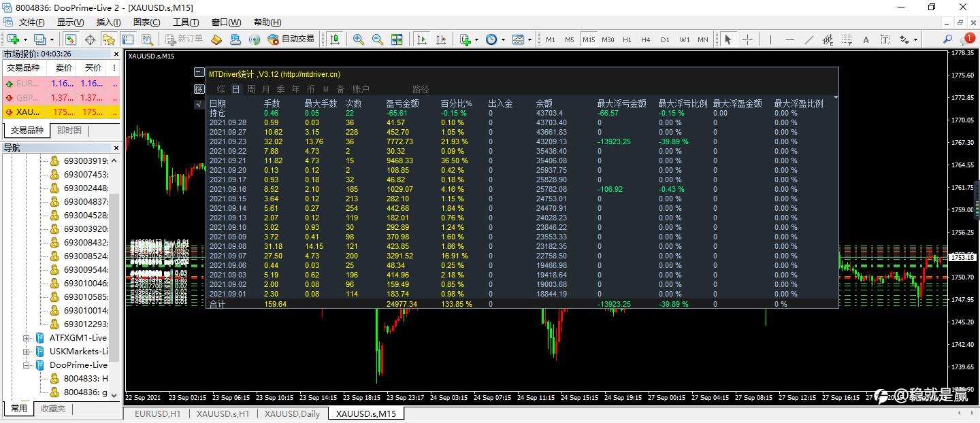Switch timeframe to W1
The width and height of the screenshot is (980, 423).
pyautogui.click(x=684, y=39)
